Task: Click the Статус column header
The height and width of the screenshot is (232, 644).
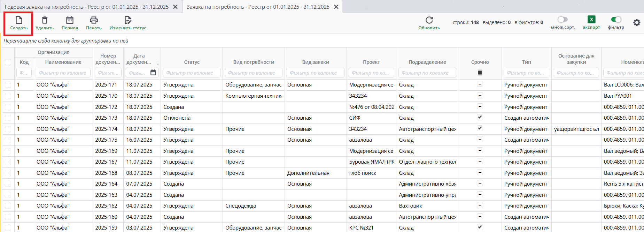Action: (x=192, y=62)
